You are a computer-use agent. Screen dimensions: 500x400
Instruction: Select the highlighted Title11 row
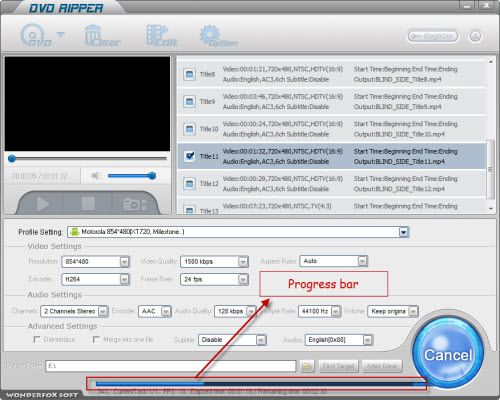pos(332,156)
